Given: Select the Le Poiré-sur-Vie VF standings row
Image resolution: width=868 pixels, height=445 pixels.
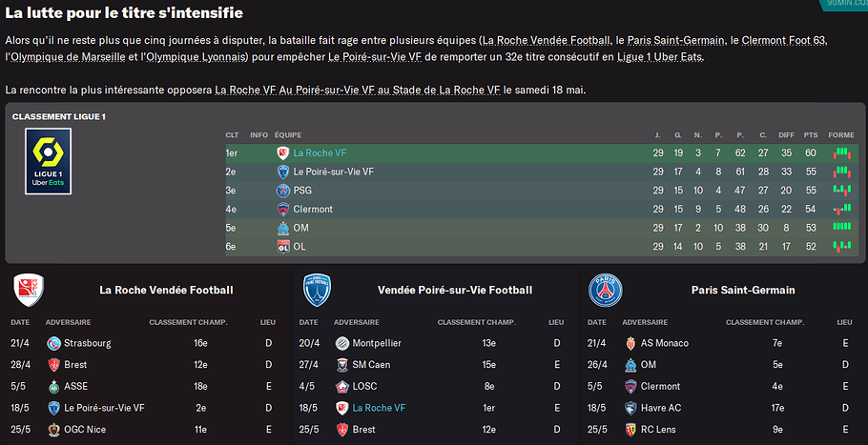Looking at the screenshot, I should pos(333,172).
